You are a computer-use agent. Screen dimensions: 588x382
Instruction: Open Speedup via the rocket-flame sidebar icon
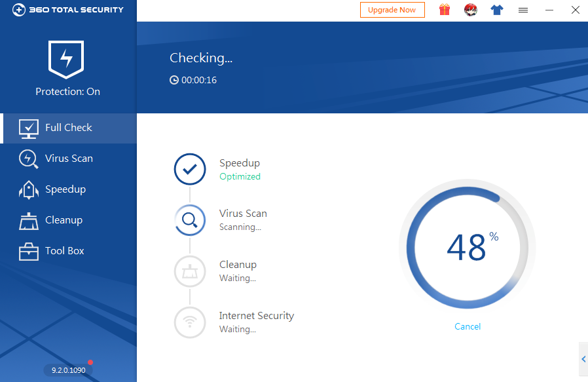click(x=28, y=189)
